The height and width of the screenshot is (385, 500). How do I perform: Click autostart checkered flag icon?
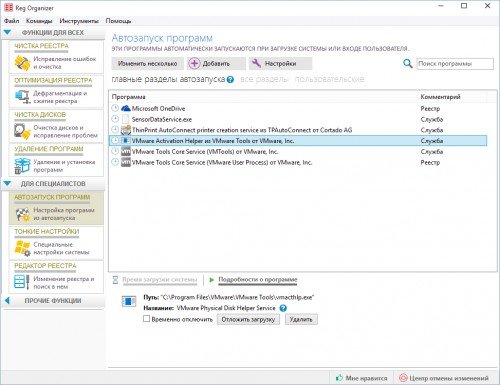pos(22,214)
